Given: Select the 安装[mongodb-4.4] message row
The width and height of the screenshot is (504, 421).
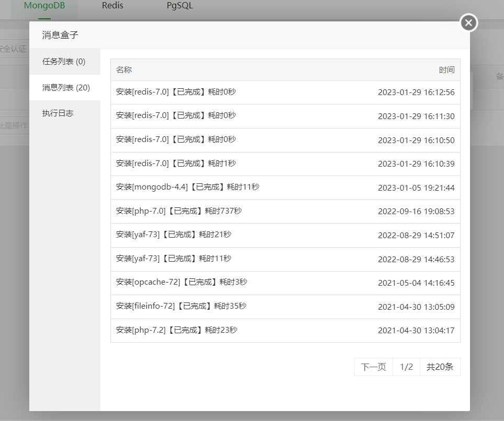Looking at the screenshot, I should [x=285, y=188].
